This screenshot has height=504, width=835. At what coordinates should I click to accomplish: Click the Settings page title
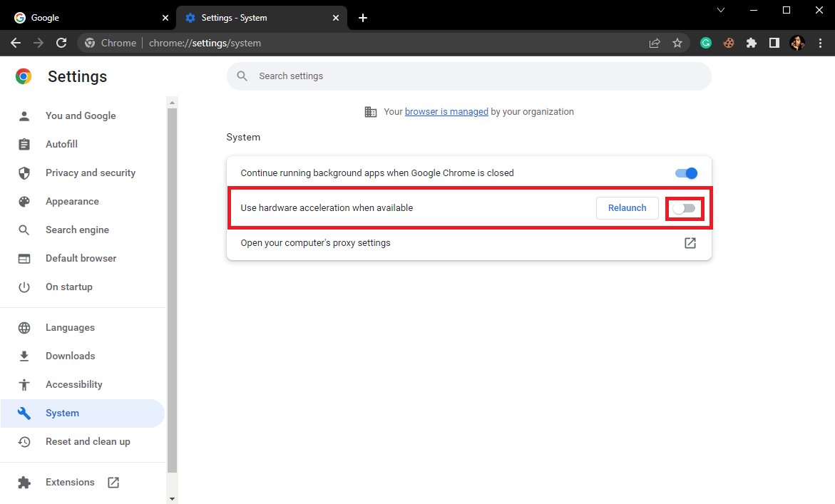pyautogui.click(x=77, y=77)
